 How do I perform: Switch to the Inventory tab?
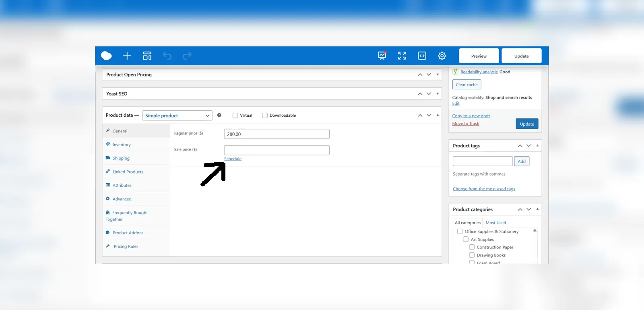[x=122, y=145]
